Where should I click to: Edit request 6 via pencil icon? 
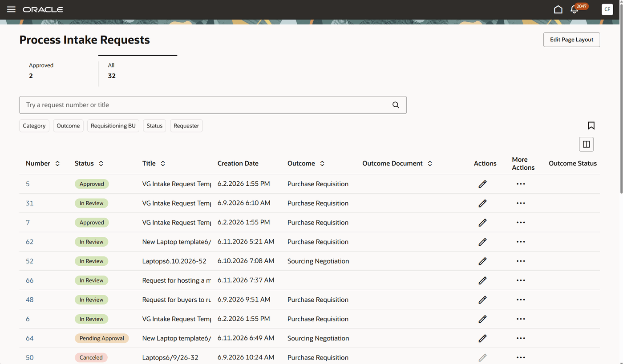pyautogui.click(x=482, y=319)
